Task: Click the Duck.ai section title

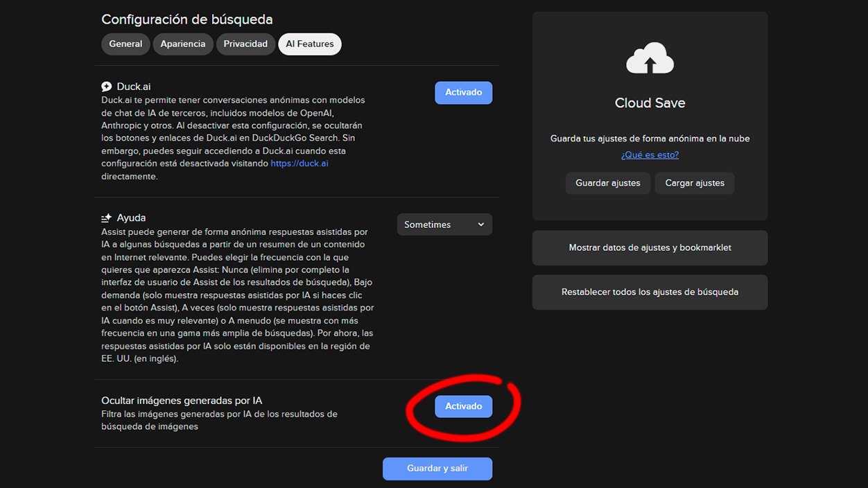Action: click(x=134, y=87)
